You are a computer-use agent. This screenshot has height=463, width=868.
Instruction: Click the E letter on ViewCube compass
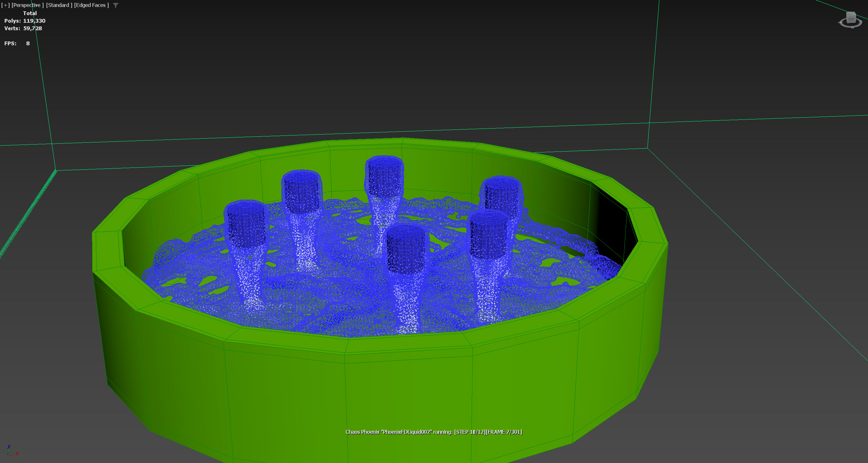tap(862, 21)
